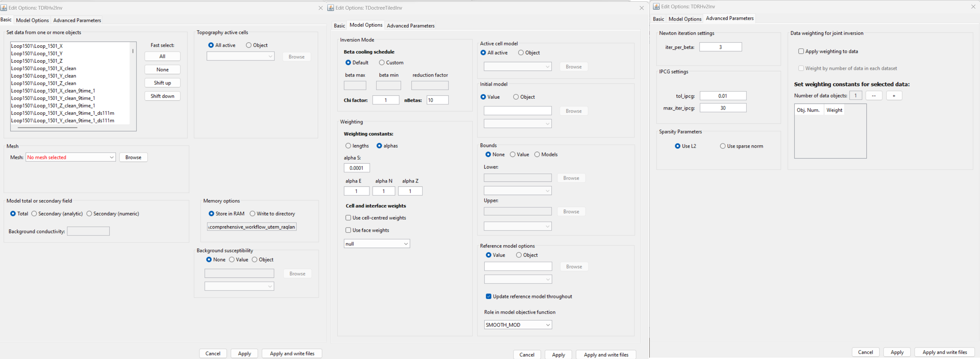The image size is (980, 359).
Task: Click the '+' button for number of data objects
Action: [x=894, y=96]
